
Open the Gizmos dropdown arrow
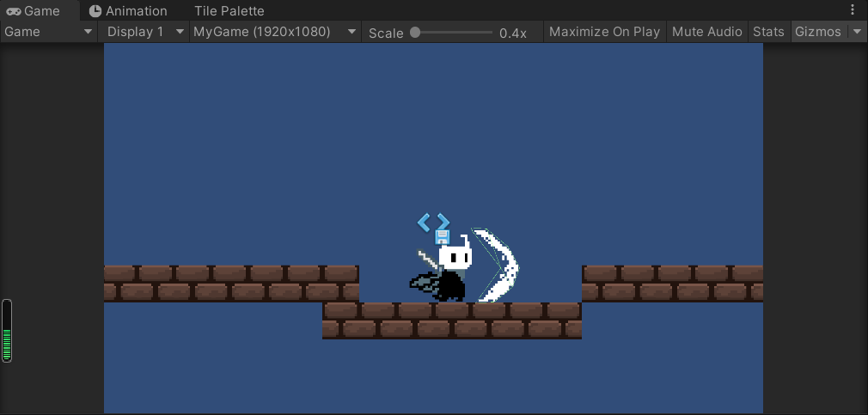click(857, 32)
